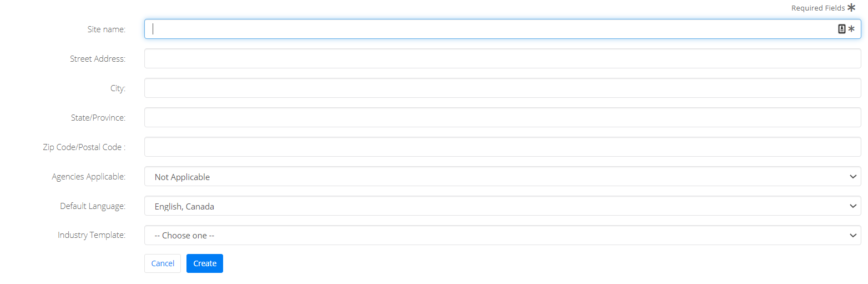The height and width of the screenshot is (284, 868).
Task: Open the Agencies Applicable dropdown
Action: pos(503,176)
